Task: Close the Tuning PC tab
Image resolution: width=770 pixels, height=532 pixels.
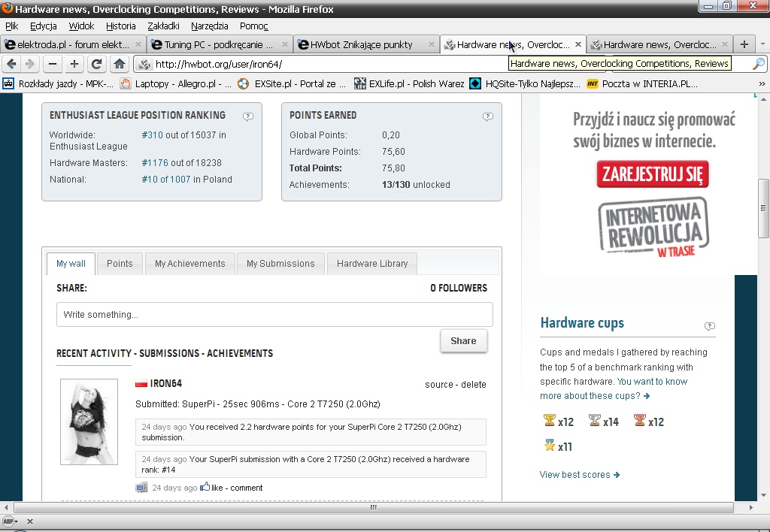Action: pyautogui.click(x=284, y=44)
